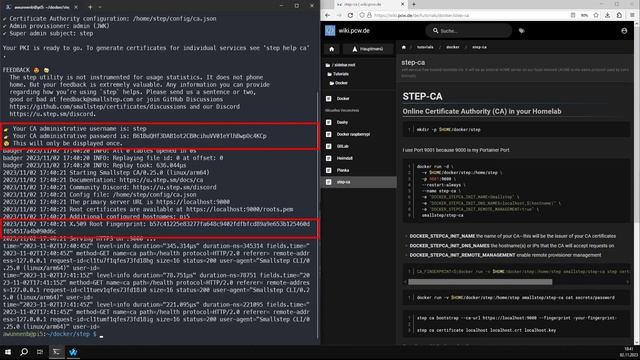
Task: Open the root folder in sidebar tree
Action: [x=340, y=65]
